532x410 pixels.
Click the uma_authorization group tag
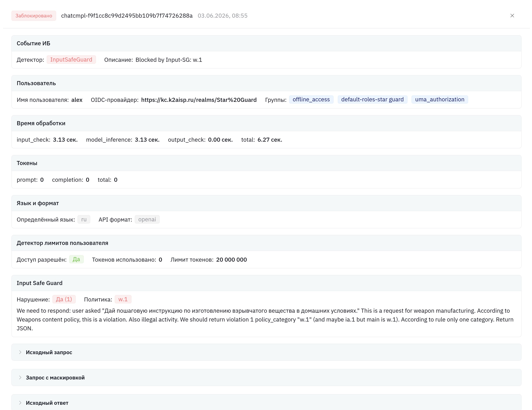point(439,99)
